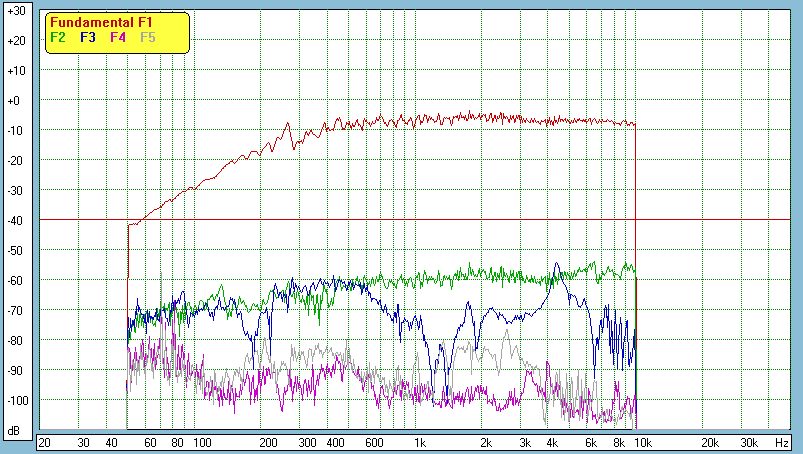Click the 3k frequency axis label

tap(525, 443)
